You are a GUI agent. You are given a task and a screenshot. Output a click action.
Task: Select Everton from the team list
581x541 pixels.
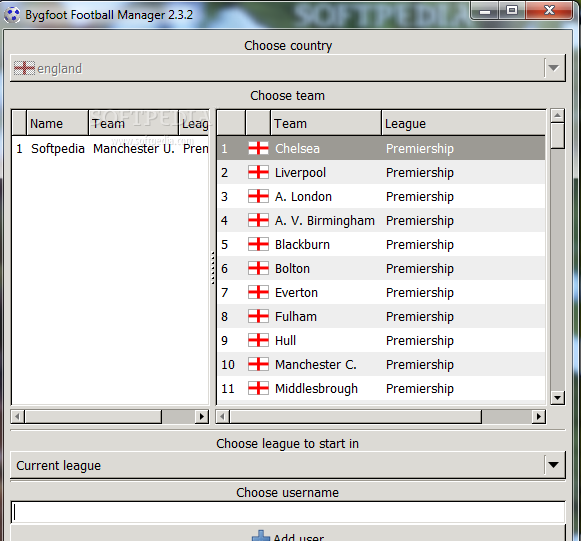pos(381,292)
